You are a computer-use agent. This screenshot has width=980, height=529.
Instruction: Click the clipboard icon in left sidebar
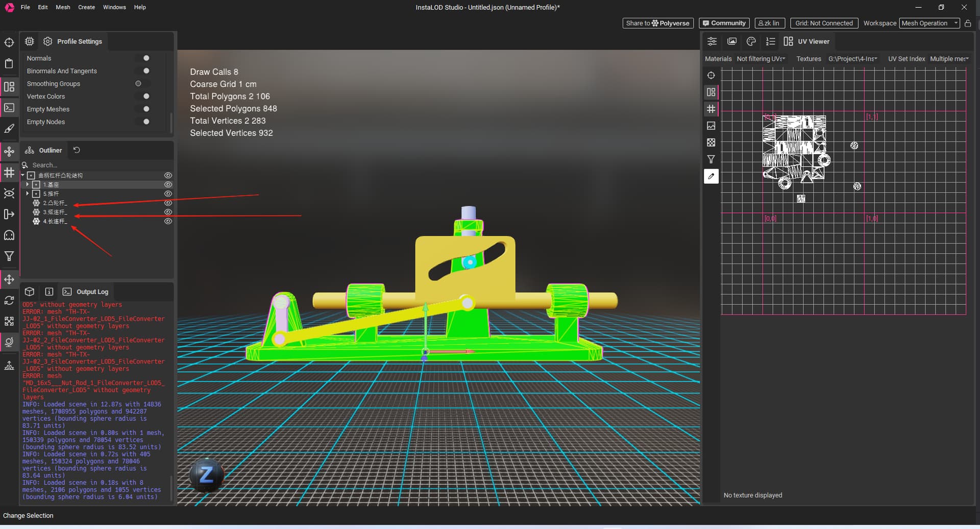pos(9,64)
